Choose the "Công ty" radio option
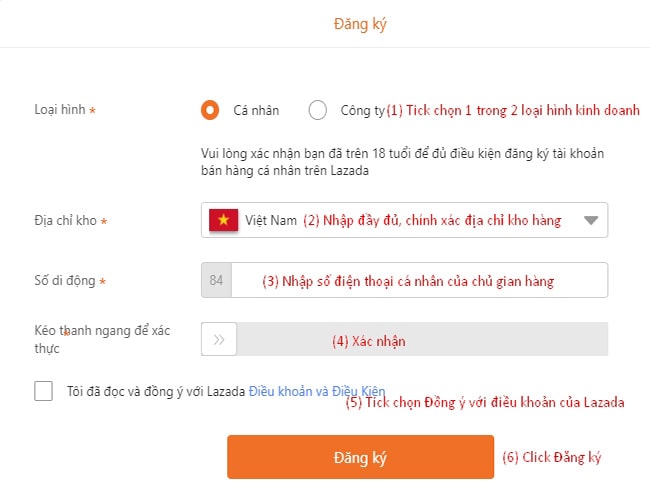The image size is (650, 490). (318, 110)
